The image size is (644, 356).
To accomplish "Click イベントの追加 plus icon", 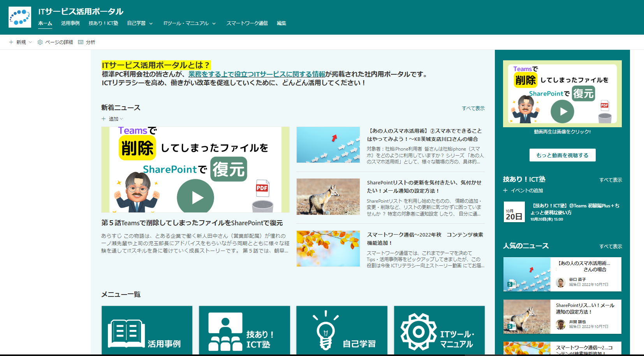I will tap(505, 190).
